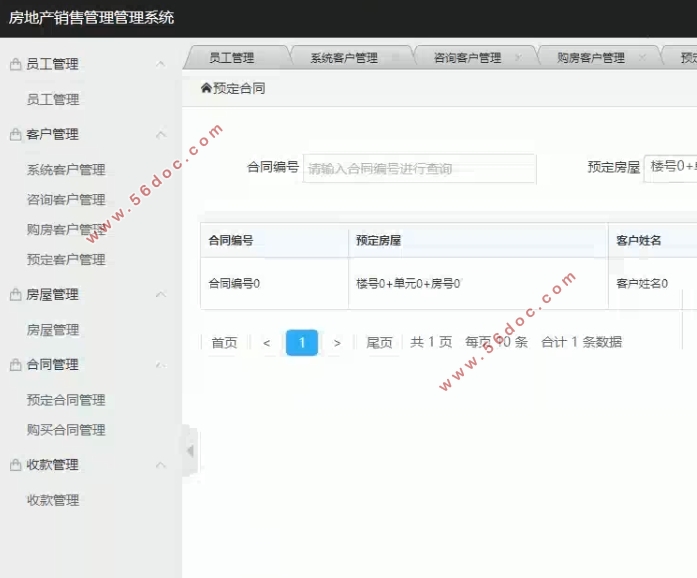Select table cell 楼号0+单元0+房号0
The image size is (697, 578).
(x=478, y=283)
